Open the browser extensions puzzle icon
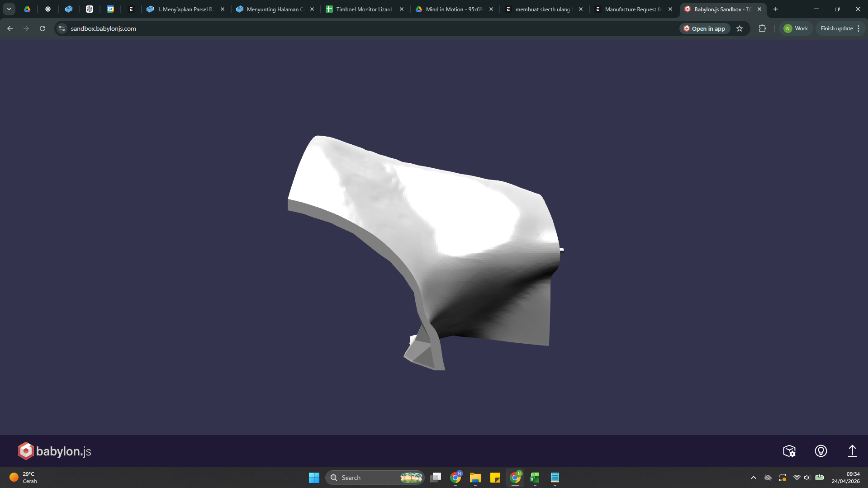868x488 pixels. [762, 28]
